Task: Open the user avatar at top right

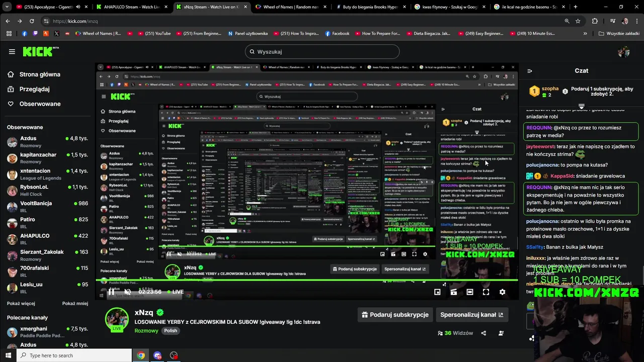Action: [x=624, y=52]
